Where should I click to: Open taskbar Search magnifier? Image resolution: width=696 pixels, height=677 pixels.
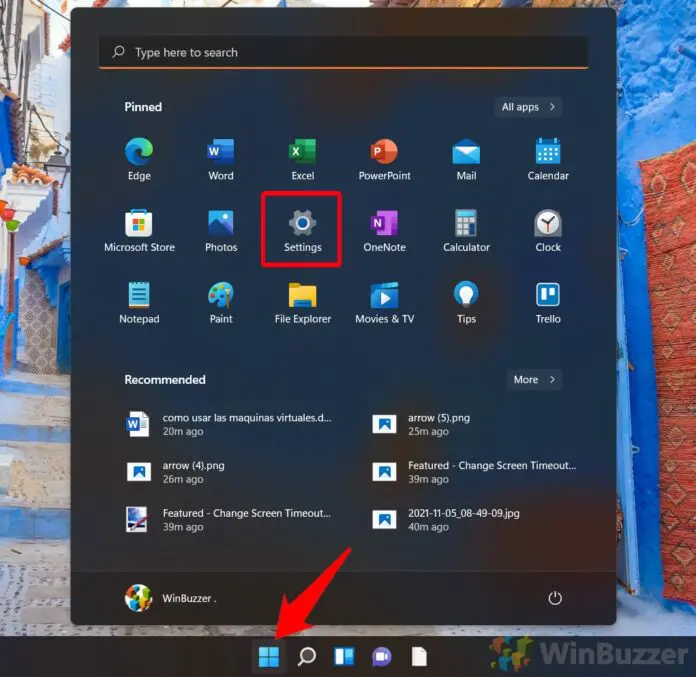tap(306, 657)
